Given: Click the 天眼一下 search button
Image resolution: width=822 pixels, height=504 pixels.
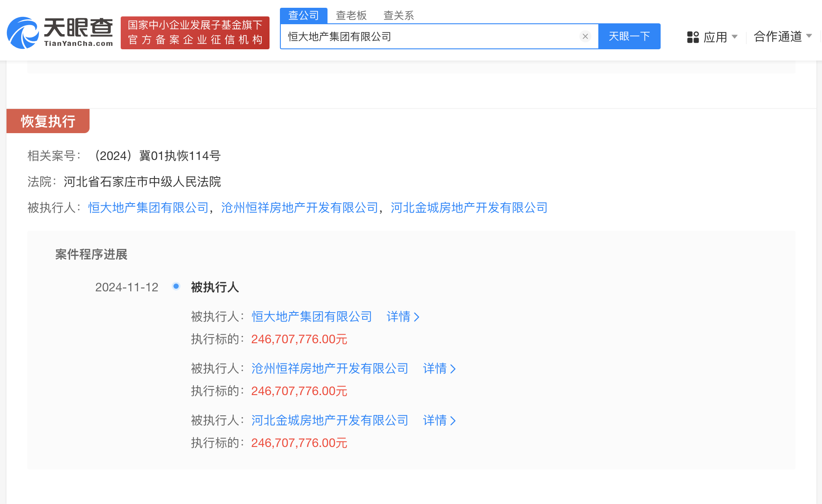Looking at the screenshot, I should (x=629, y=36).
